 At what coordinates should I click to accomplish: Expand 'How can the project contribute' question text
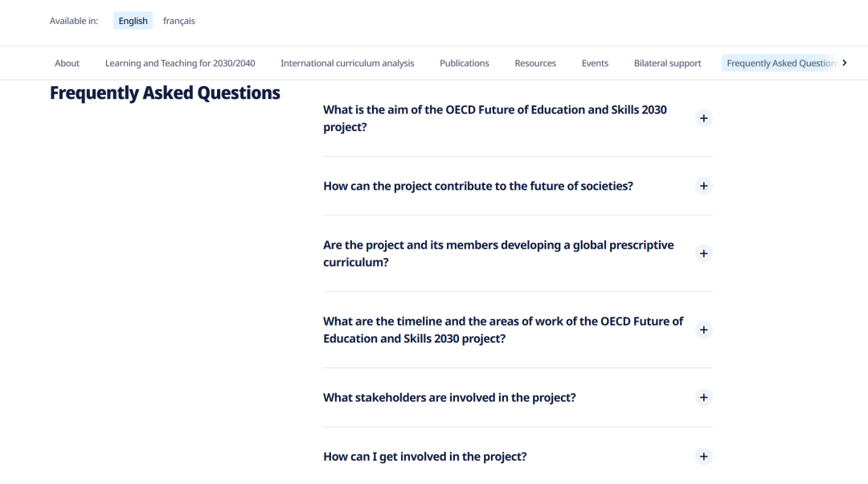click(478, 186)
